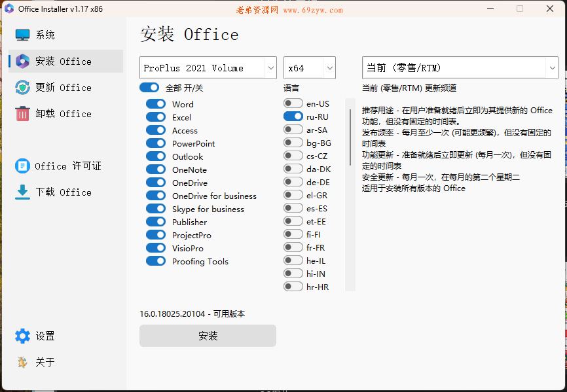Click the blue document icon for Office 许可证
Viewport: 567px width, 392px height.
(22, 166)
